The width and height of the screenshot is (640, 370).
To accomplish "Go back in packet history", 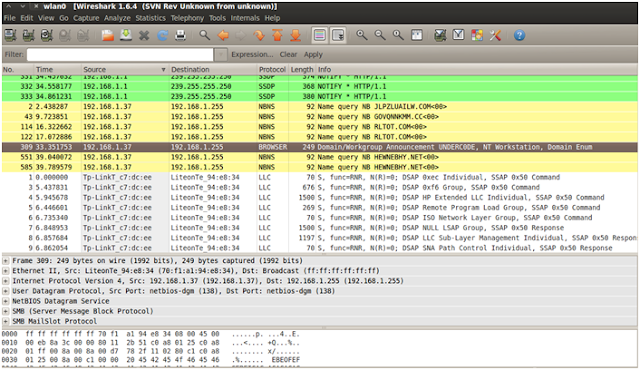I will tap(223, 35).
